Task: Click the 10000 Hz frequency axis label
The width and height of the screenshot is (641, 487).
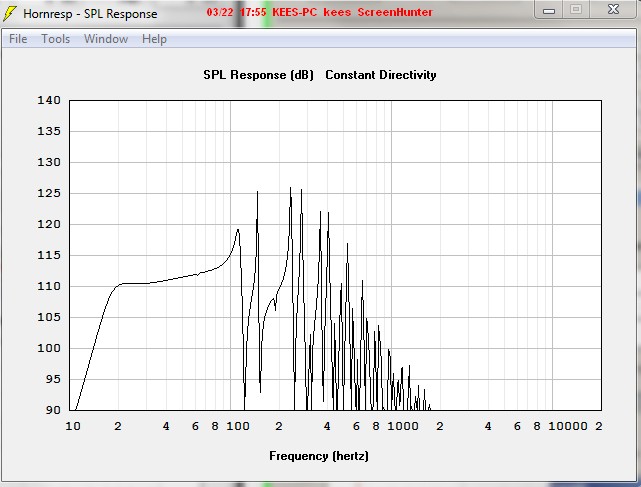Action: (568, 426)
